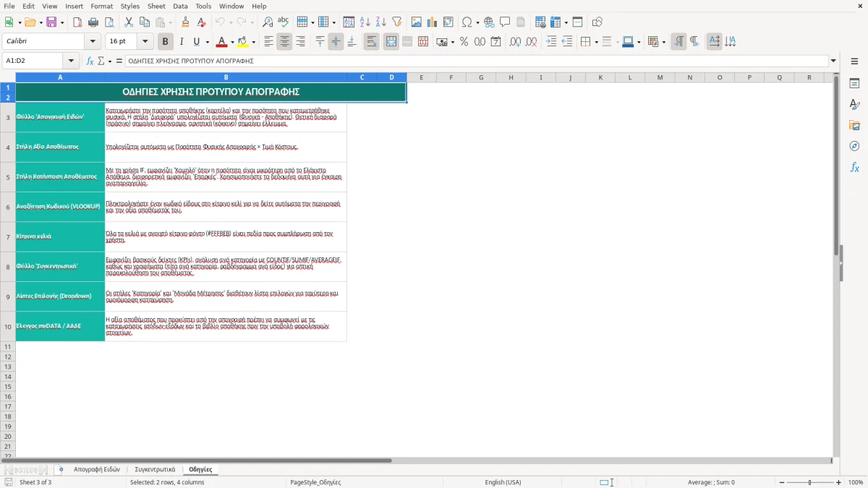Toggle Wrap Text button
The image size is (868, 488).
coord(372,42)
